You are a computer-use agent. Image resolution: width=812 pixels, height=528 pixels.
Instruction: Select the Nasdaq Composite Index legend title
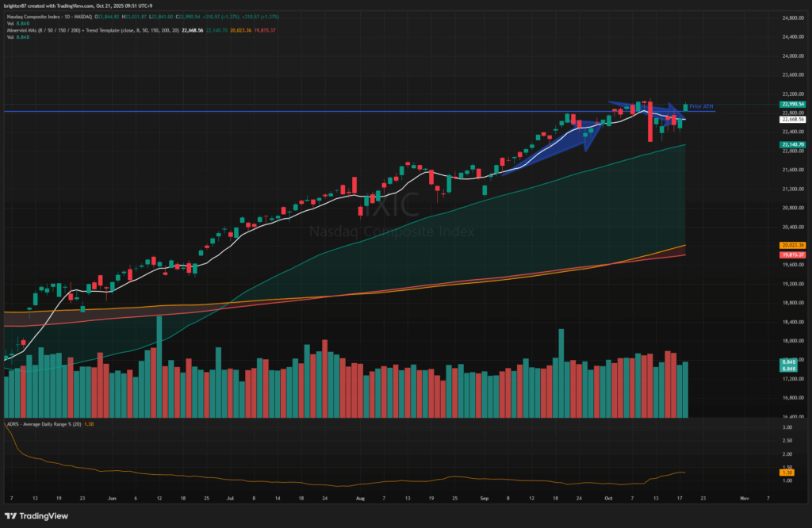click(48, 17)
